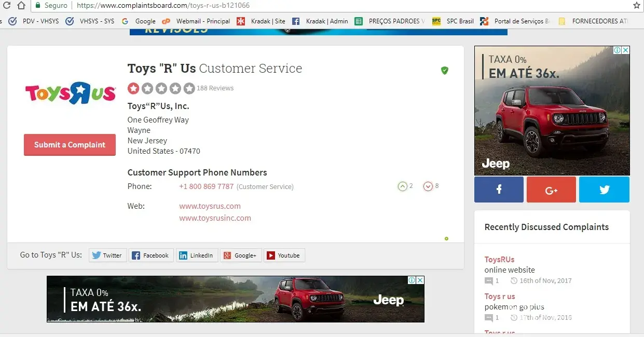Open the Google bookmark
The width and height of the screenshot is (644, 337).
[x=139, y=21]
